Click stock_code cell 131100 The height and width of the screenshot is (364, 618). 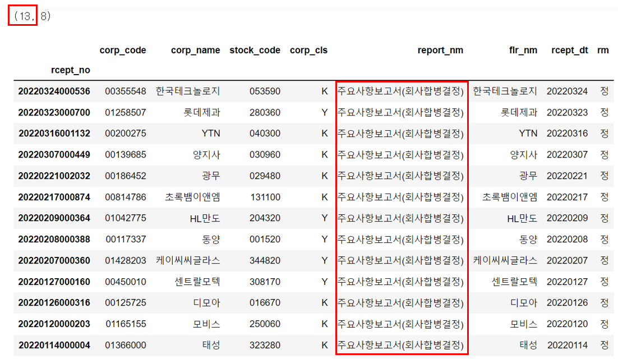(265, 197)
